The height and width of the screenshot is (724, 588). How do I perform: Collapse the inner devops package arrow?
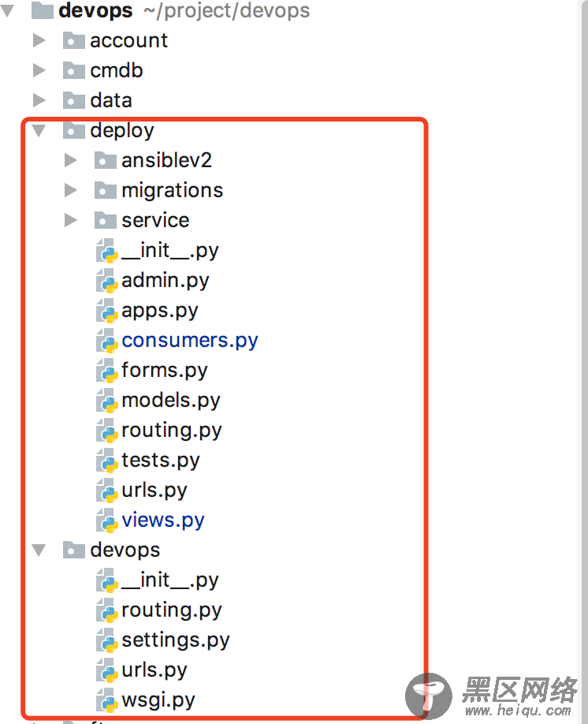tap(39, 550)
